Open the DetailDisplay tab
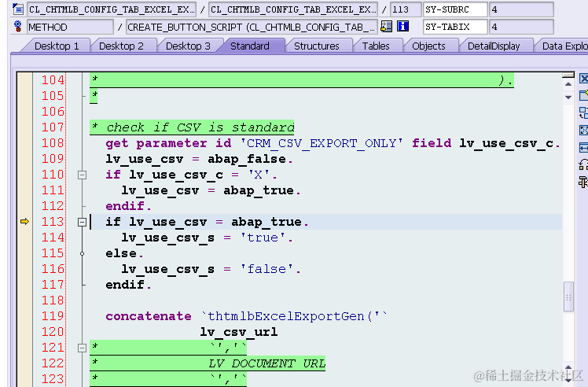Image resolution: width=588 pixels, height=387 pixels. click(x=494, y=46)
